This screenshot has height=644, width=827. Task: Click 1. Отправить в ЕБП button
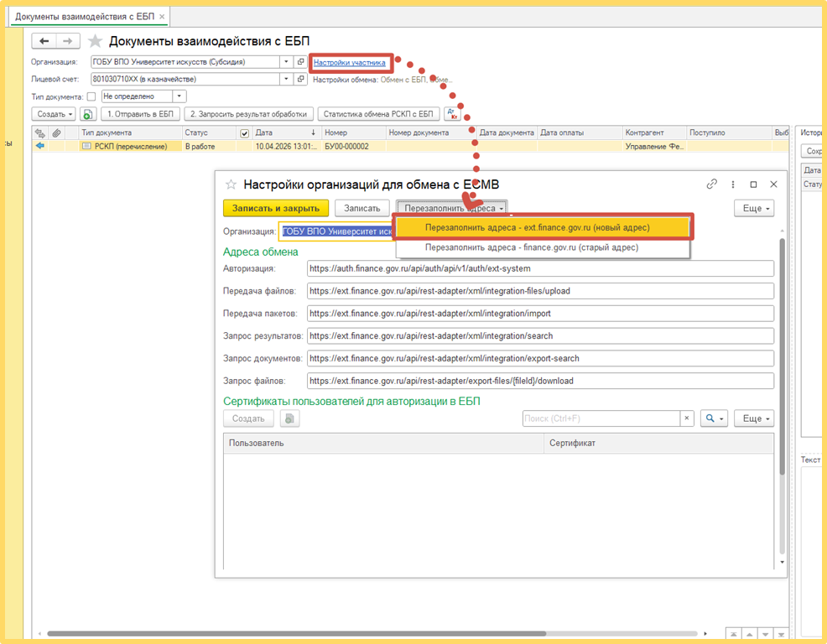click(140, 114)
